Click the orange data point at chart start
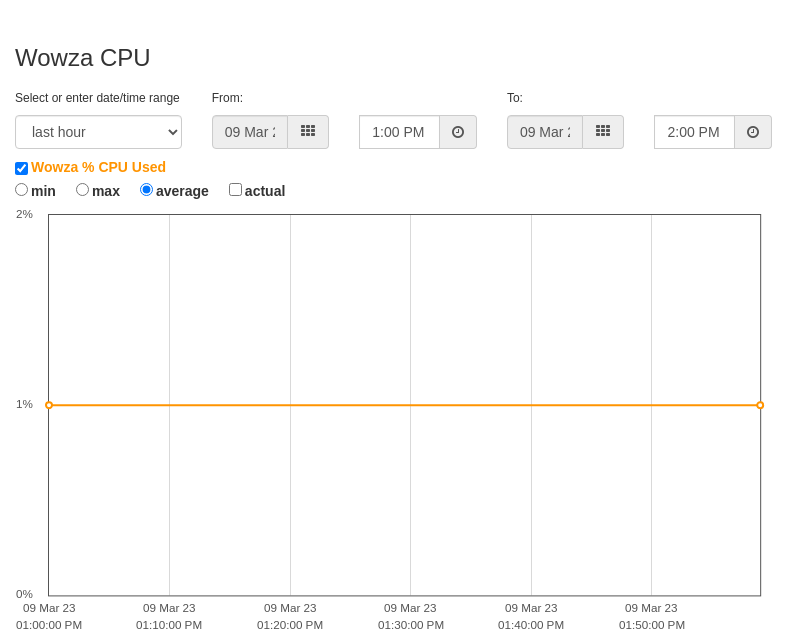This screenshot has height=634, width=787. coord(49,405)
